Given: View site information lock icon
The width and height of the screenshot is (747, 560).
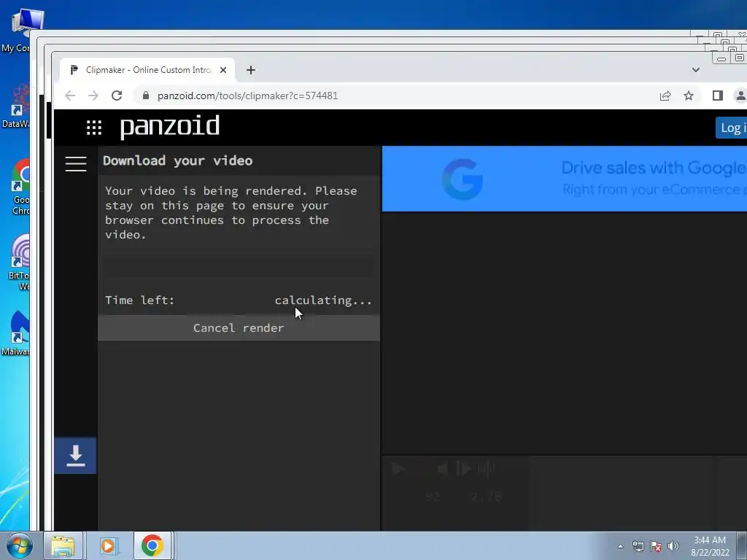Looking at the screenshot, I should point(146,96).
